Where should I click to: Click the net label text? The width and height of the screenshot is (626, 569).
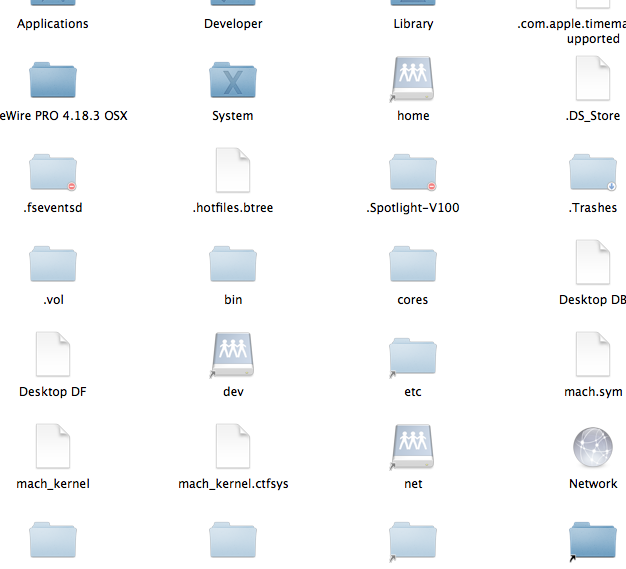click(x=413, y=484)
